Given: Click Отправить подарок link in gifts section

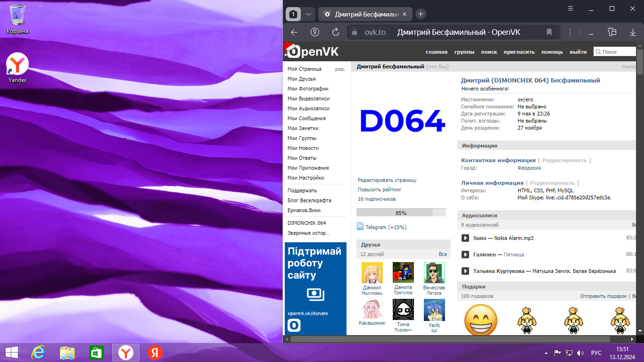Looking at the screenshot, I should pyautogui.click(x=603, y=296).
